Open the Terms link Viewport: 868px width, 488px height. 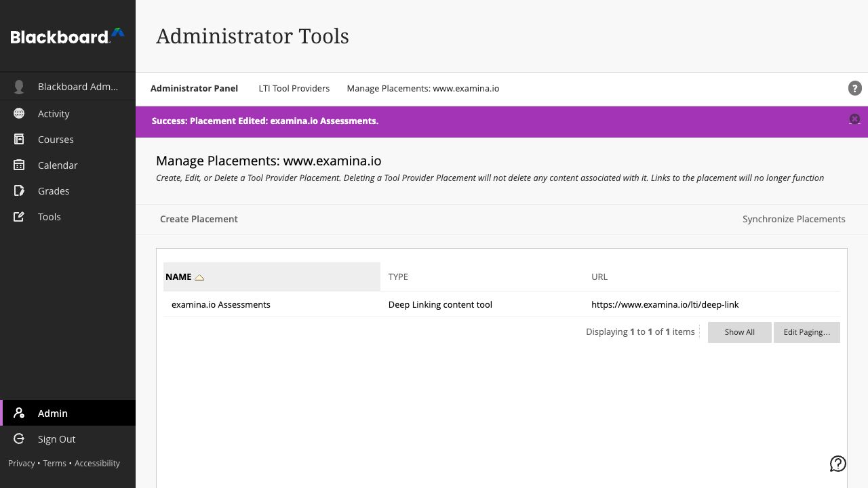[x=55, y=463]
